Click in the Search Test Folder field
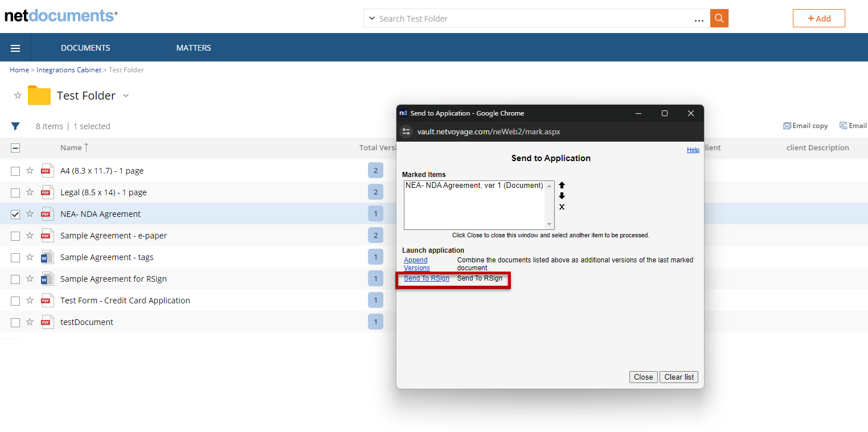This screenshot has width=868, height=432. 535,18
